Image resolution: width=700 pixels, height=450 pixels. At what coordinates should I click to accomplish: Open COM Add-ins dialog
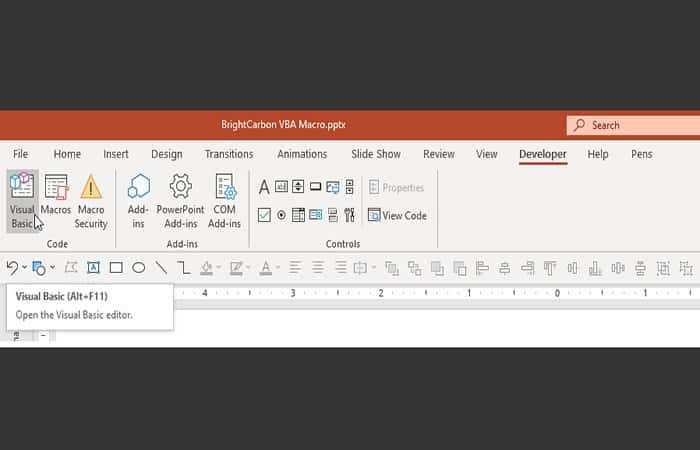click(x=224, y=201)
